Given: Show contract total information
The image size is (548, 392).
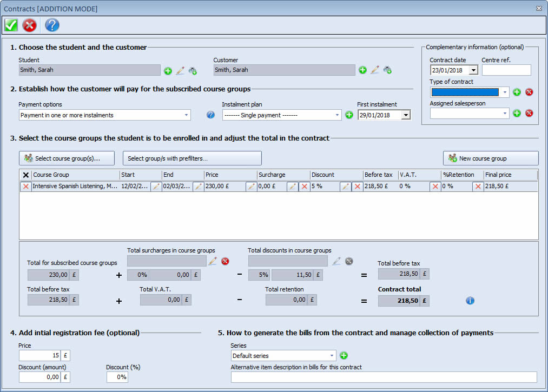Looking at the screenshot, I should pos(470,301).
